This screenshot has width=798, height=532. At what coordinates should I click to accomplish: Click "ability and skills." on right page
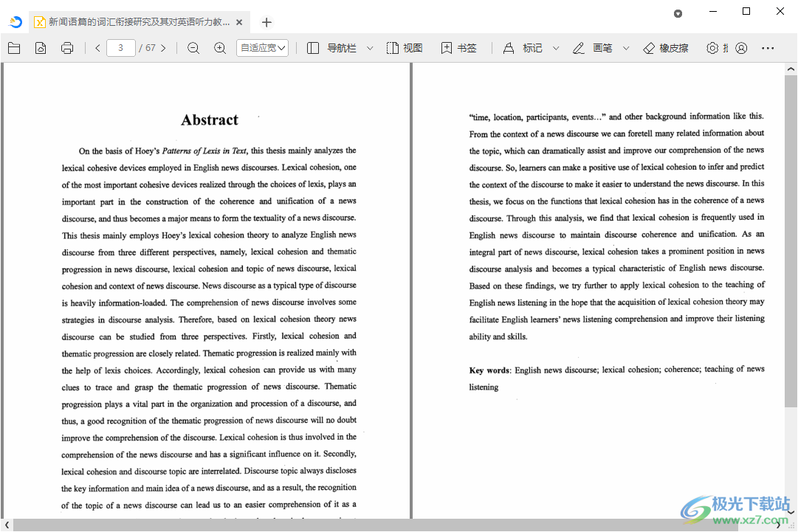(x=498, y=336)
